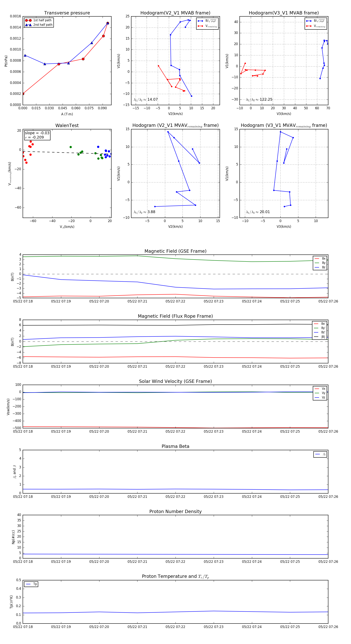This screenshot has width=351, height=644.
Task: Click the 'Np(#/cc)' y-axis label
Action: [x=13, y=537]
